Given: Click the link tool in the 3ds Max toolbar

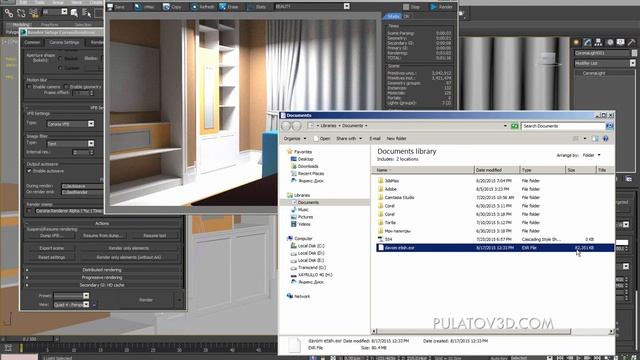Looking at the screenshot, I should click(x=9, y=13).
